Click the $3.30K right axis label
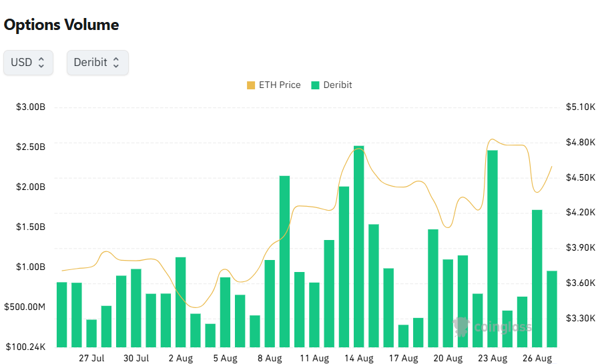Screen dimensions: 600x364 click(581, 318)
